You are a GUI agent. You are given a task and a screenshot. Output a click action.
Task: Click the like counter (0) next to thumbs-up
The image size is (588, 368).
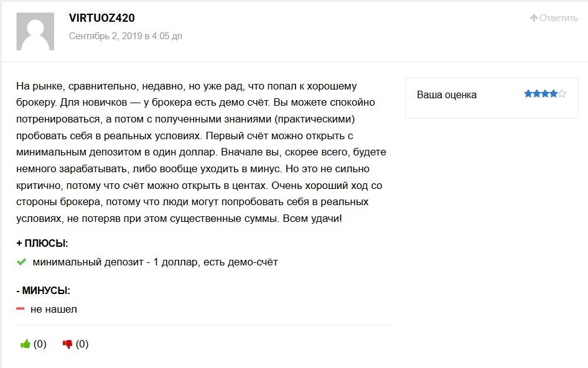click(40, 344)
